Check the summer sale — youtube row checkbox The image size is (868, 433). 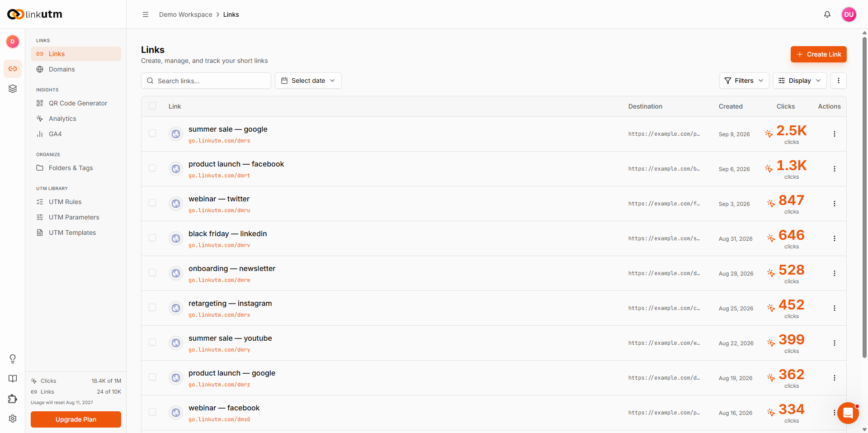click(x=152, y=343)
